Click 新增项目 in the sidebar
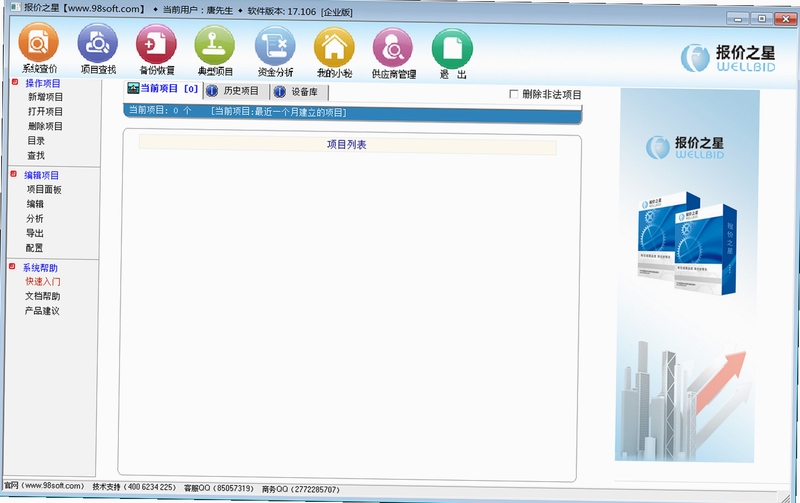This screenshot has height=503, width=800. [x=45, y=97]
